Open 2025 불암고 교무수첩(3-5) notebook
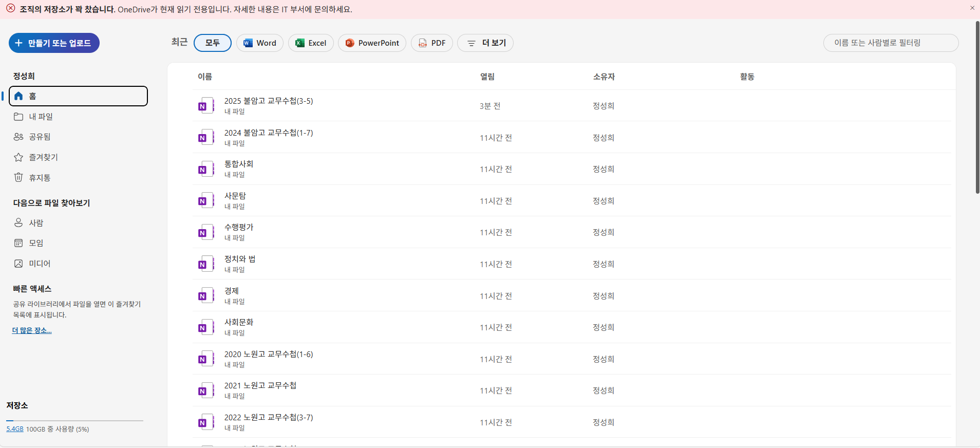This screenshot has height=448, width=980. (x=269, y=101)
